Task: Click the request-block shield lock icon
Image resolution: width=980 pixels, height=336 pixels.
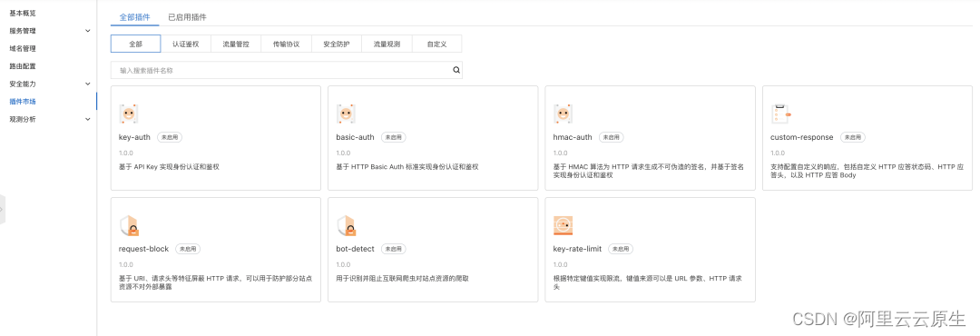Action: click(x=129, y=226)
